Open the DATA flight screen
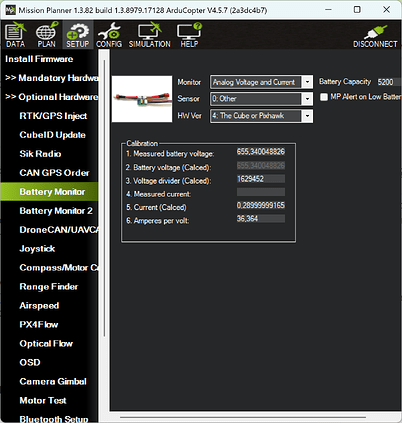The height and width of the screenshot is (423, 402). pyautogui.click(x=15, y=35)
